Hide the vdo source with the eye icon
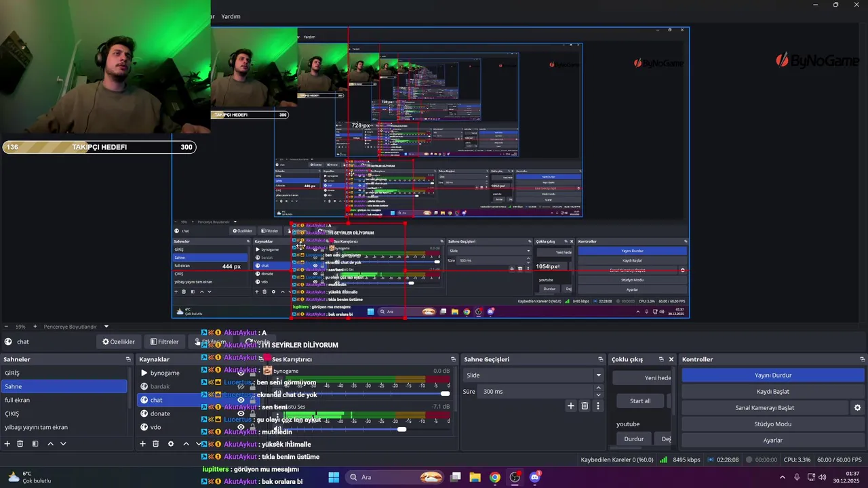This screenshot has width=868, height=488. tap(241, 428)
